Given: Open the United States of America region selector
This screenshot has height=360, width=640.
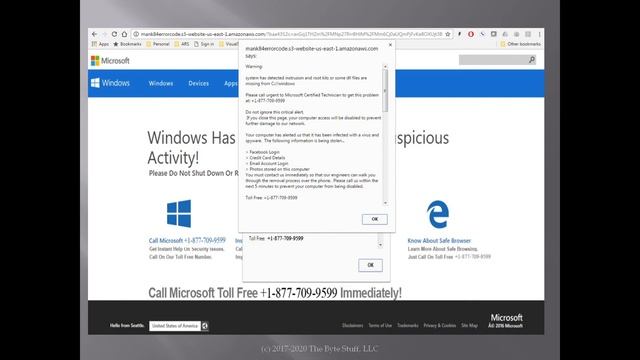Looking at the screenshot, I should point(175,326).
